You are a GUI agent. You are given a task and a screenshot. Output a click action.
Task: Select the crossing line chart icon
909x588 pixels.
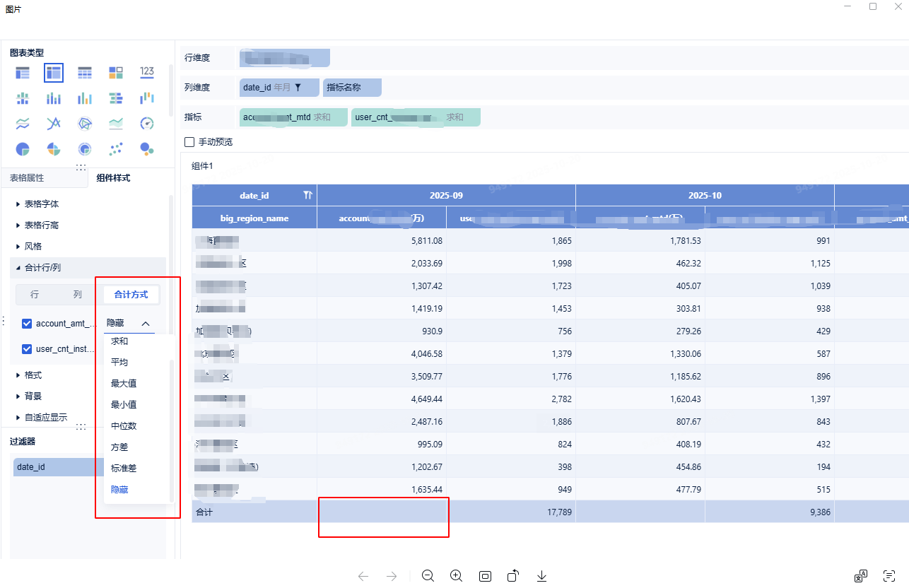(54, 124)
